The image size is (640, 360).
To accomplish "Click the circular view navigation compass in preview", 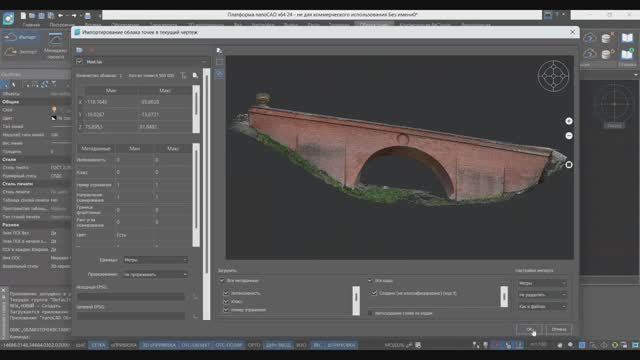I will tap(553, 76).
